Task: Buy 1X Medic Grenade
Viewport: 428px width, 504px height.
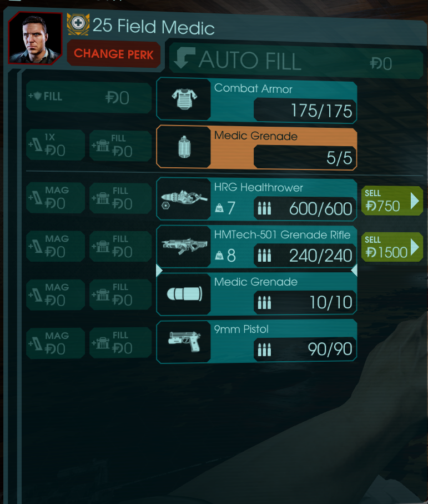Action: (x=56, y=145)
